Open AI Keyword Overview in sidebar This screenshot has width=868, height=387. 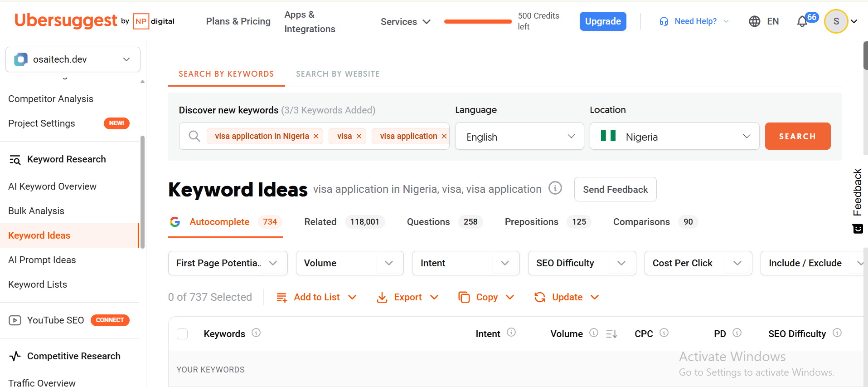(x=52, y=186)
